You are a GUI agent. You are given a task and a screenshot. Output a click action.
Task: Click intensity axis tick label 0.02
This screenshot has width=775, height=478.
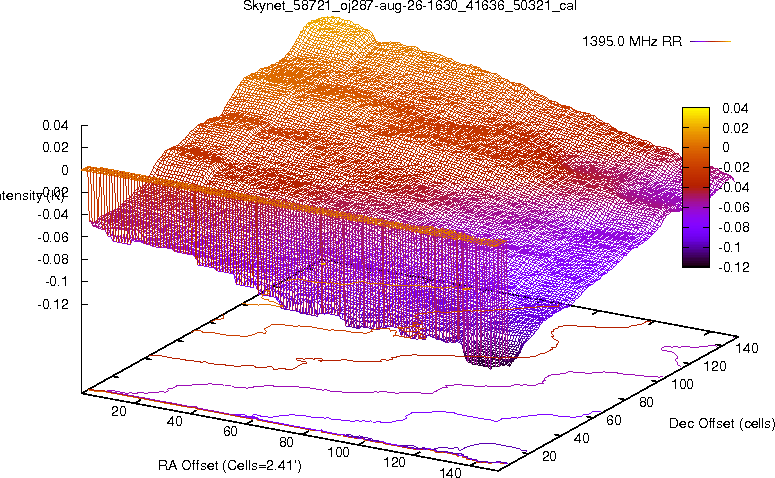pyautogui.click(x=55, y=147)
